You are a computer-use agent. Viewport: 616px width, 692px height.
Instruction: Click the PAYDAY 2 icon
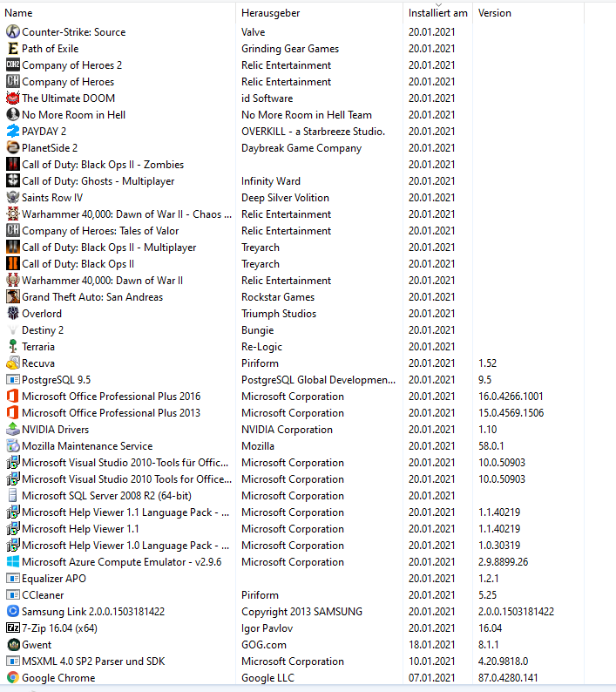click(x=13, y=131)
